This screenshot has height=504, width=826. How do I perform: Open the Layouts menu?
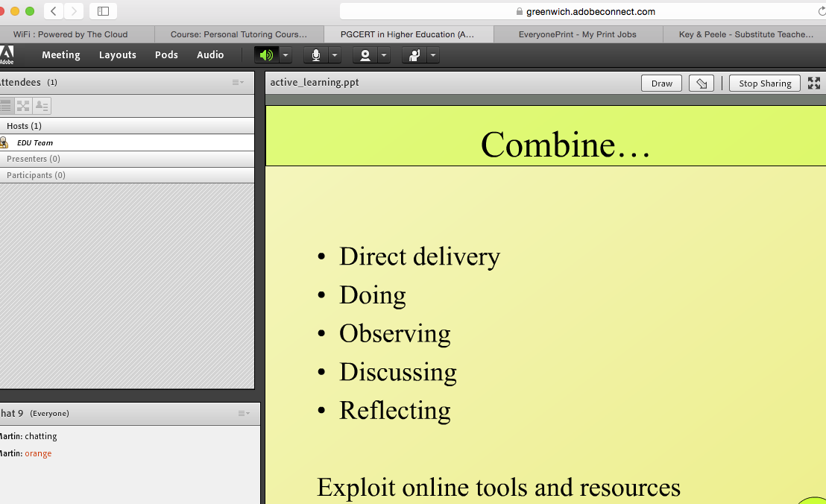[x=118, y=55]
